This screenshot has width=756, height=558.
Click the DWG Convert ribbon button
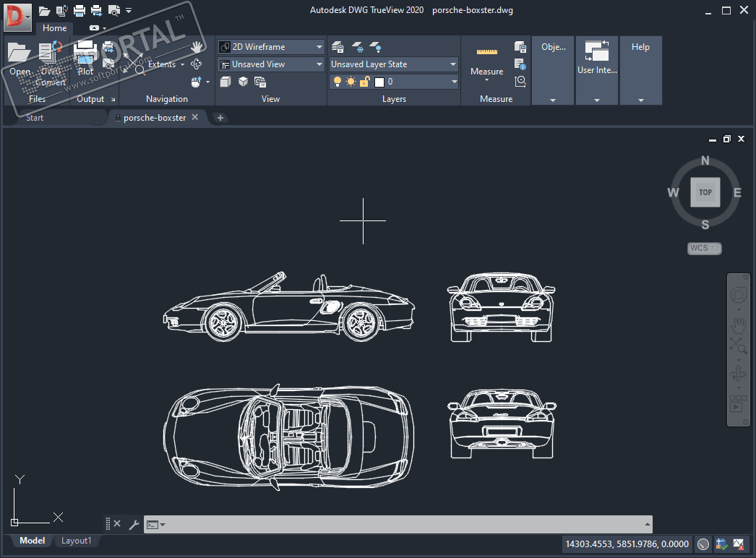(51, 64)
